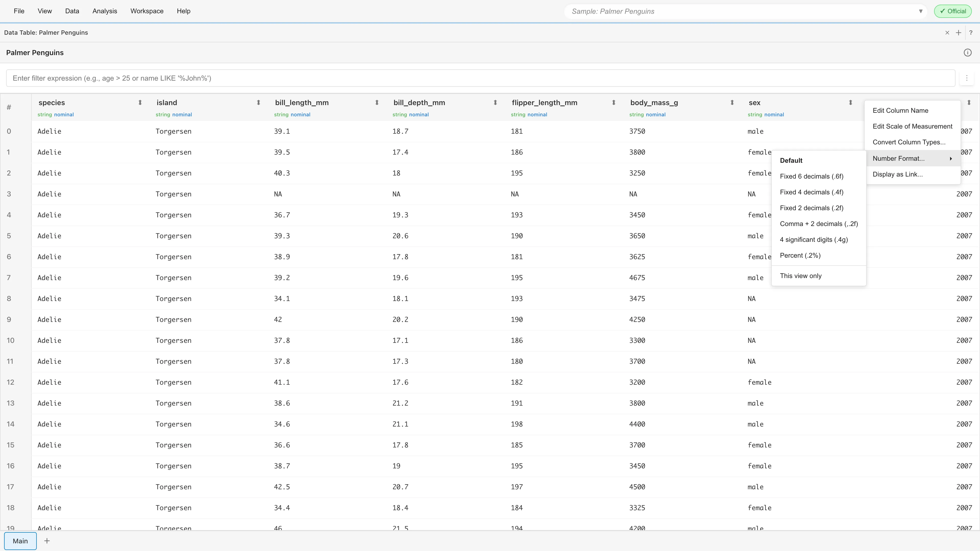Choose Edit Column Name
The height and width of the screenshot is (551, 980).
(913, 111)
